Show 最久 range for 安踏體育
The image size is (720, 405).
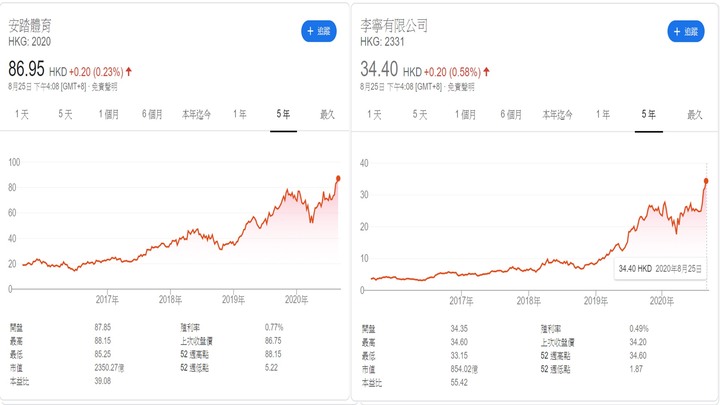coord(327,114)
